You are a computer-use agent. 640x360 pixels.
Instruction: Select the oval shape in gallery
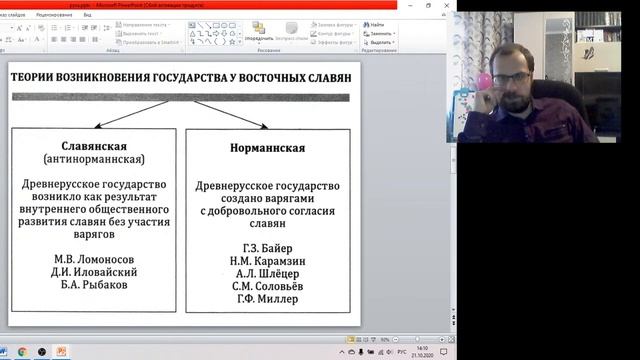point(224,25)
